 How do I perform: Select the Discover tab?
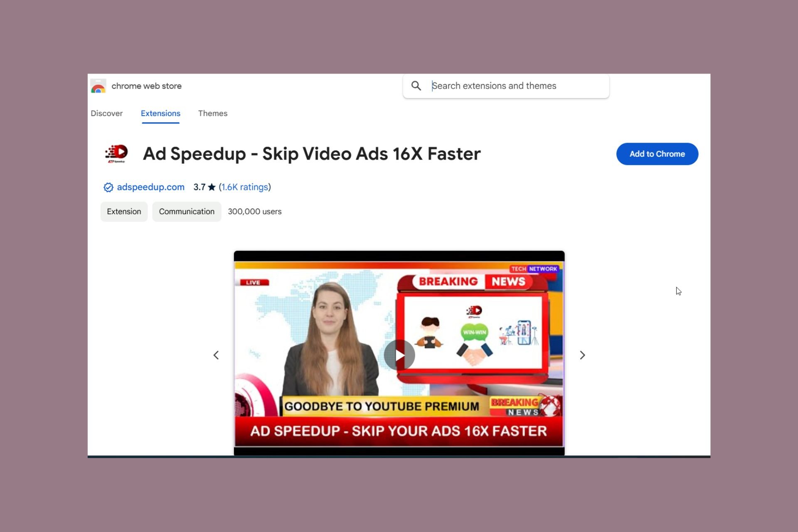(x=106, y=113)
